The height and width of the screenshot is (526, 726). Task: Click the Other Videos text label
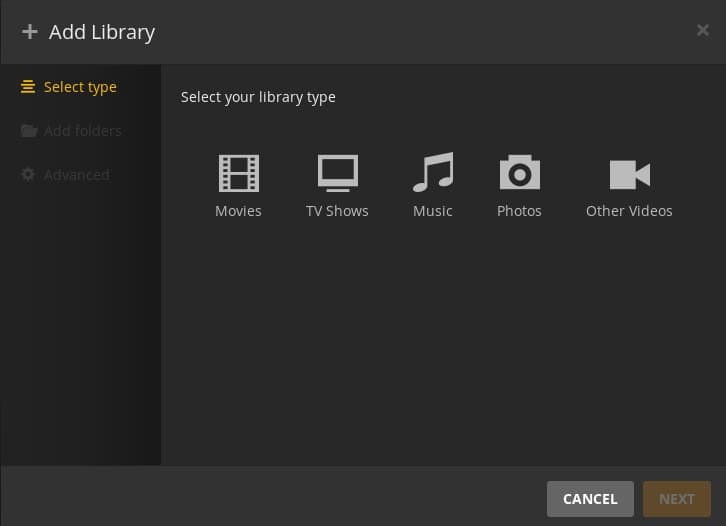[x=629, y=211]
